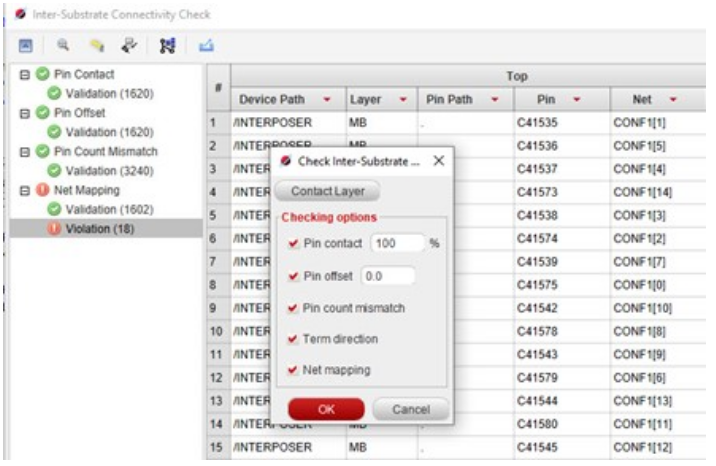Toggle the Pin contact checkbox

click(292, 243)
